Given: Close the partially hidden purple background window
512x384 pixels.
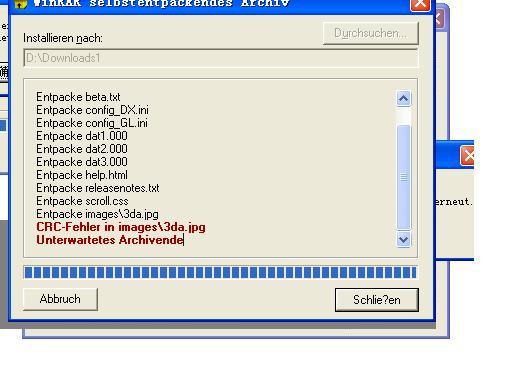Looking at the screenshot, I should 439,19.
